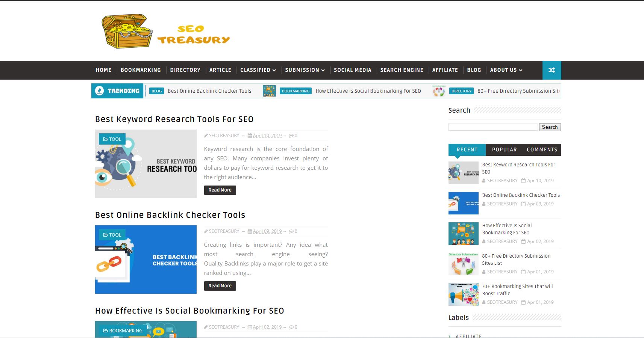
Task: Open the Search Engine menu item
Action: (x=402, y=70)
